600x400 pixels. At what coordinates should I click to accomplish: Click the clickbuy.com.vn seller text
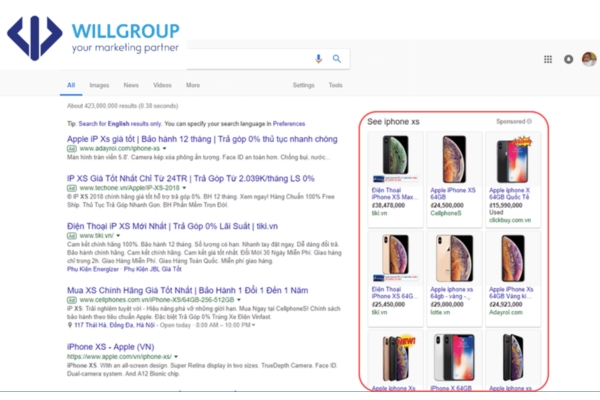coord(510,220)
